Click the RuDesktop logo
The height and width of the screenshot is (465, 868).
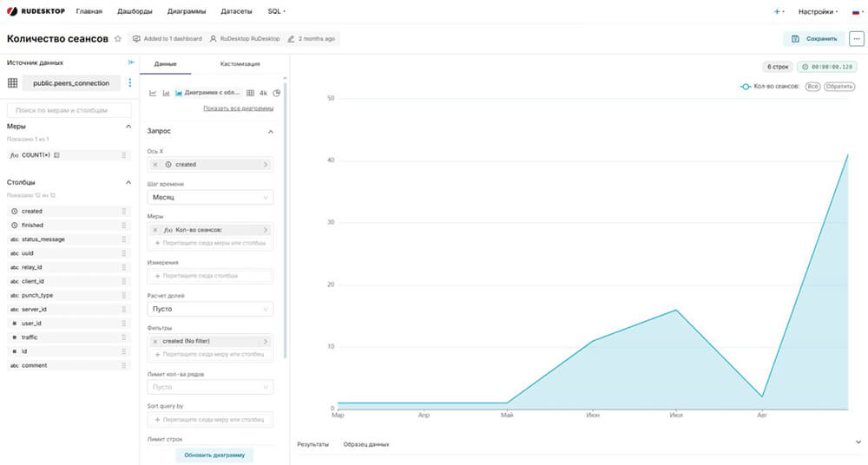pyautogui.click(x=36, y=11)
